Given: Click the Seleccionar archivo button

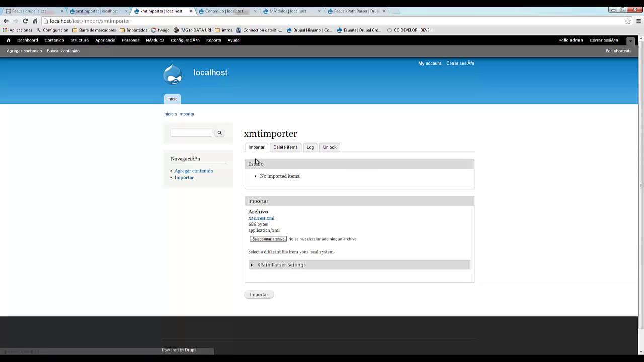Looking at the screenshot, I should tap(268, 239).
